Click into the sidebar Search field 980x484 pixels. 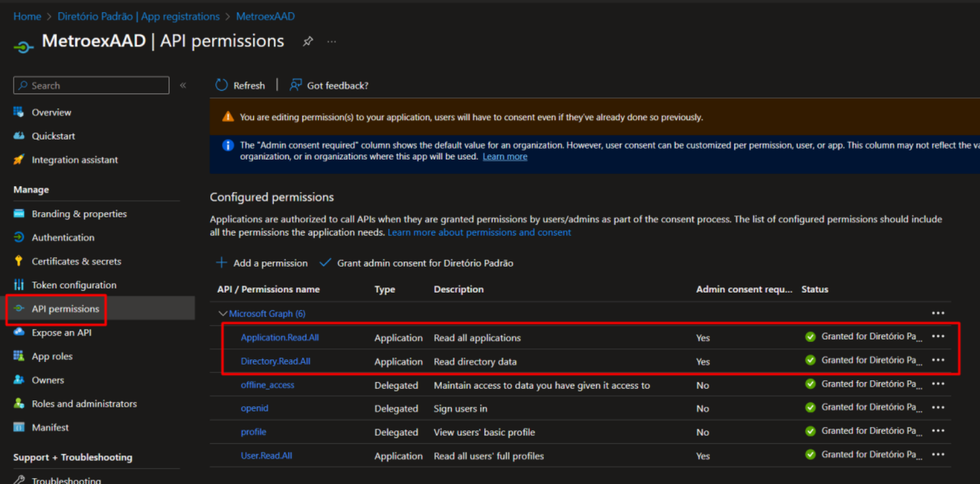[92, 85]
